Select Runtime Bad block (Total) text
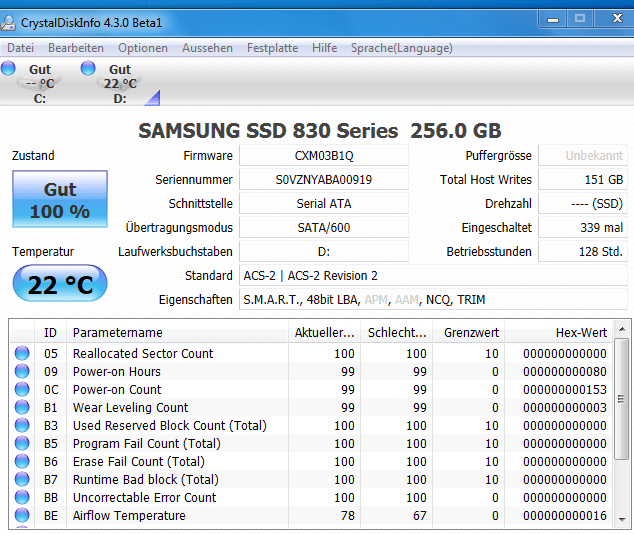Viewport: 634px width, 534px height. pyautogui.click(x=146, y=479)
